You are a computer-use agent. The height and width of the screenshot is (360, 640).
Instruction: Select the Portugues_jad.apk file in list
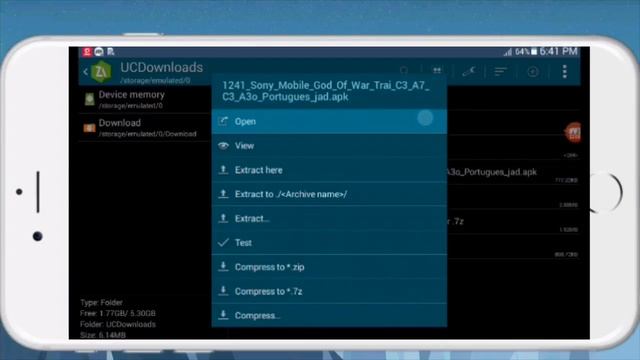[512, 172]
